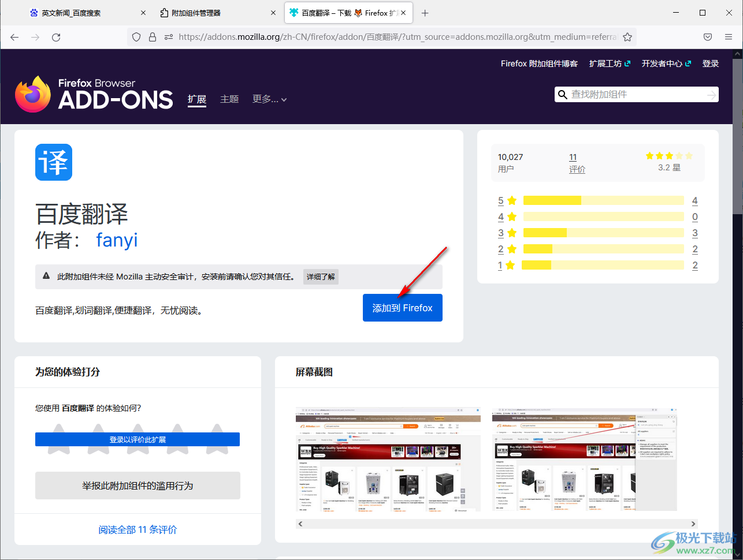
Task: Go back to the previous page
Action: coord(14,37)
